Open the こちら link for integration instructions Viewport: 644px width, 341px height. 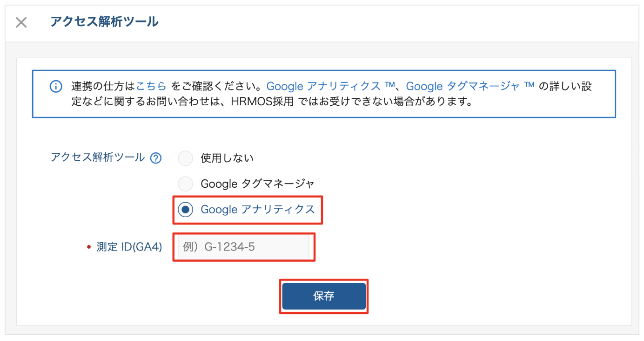pos(151,86)
